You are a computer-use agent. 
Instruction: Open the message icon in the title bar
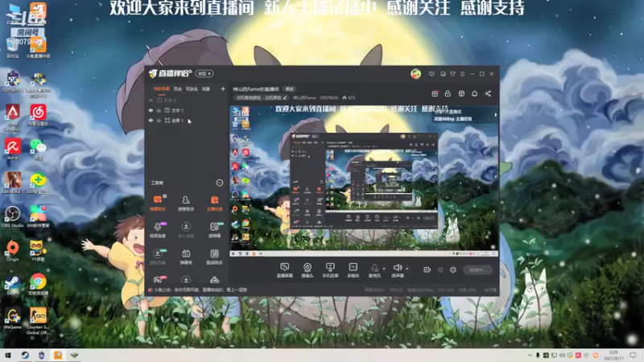[431, 74]
